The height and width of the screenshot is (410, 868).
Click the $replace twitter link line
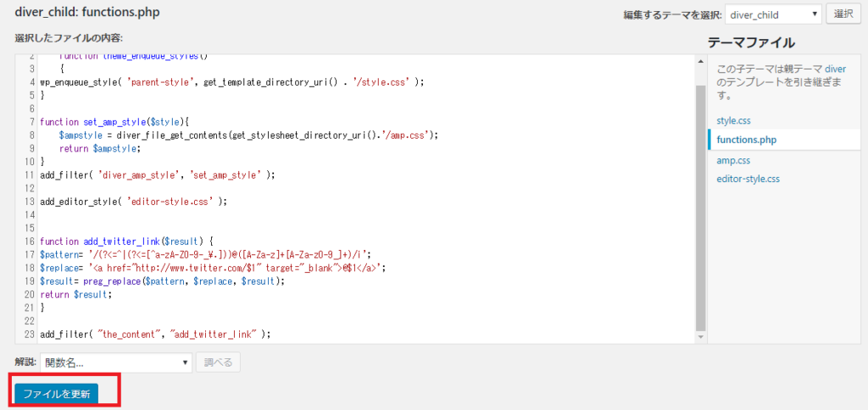coord(213,268)
